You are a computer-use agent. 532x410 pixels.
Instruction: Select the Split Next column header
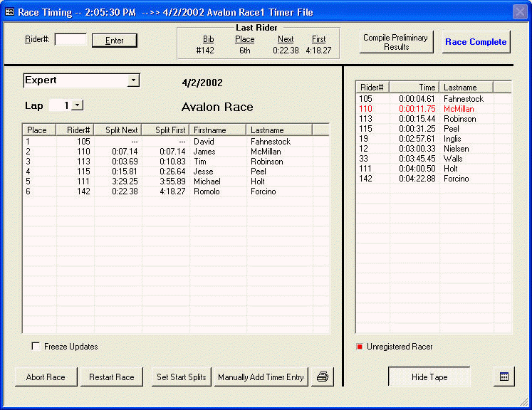point(118,130)
